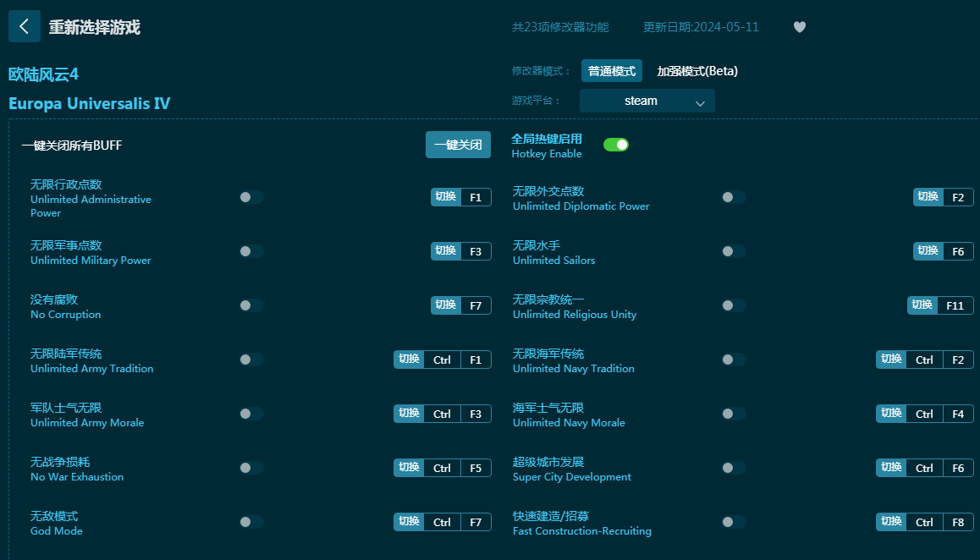This screenshot has height=560, width=980.
Task: Click the F11 hotkey box for Religious Unity
Action: 955,305
